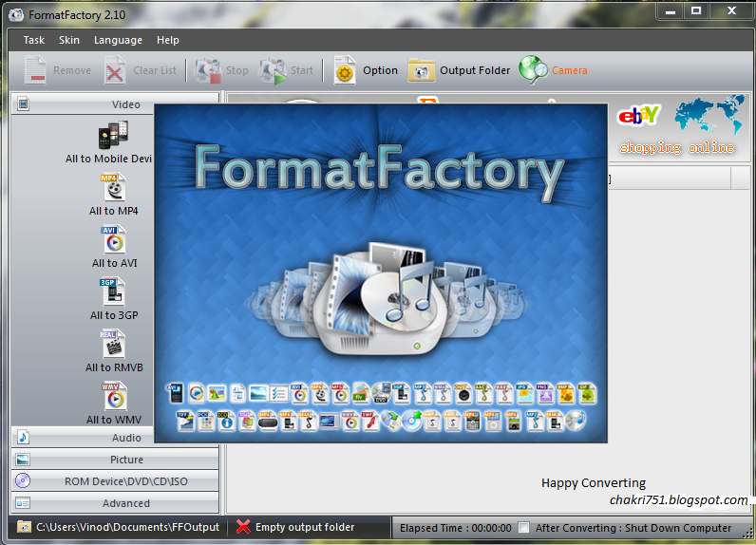Image resolution: width=756 pixels, height=545 pixels.
Task: Click the music note icon beside Audio
Action: click(x=23, y=437)
